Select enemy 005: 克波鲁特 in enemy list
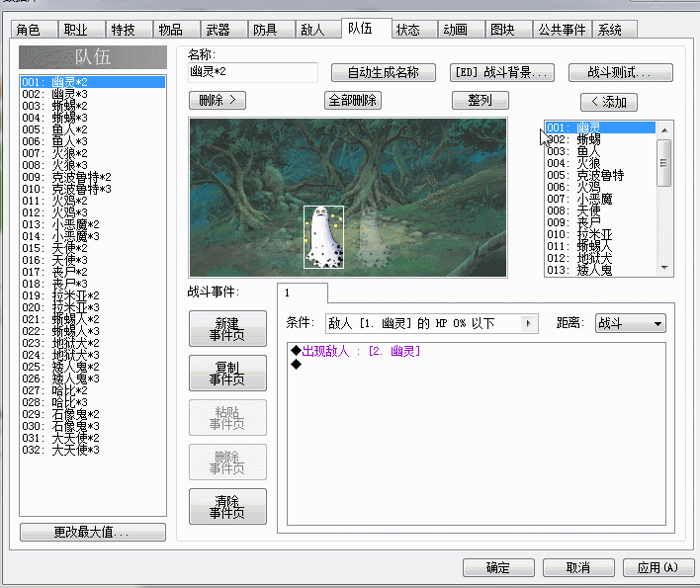The height and width of the screenshot is (588, 700). [600, 175]
